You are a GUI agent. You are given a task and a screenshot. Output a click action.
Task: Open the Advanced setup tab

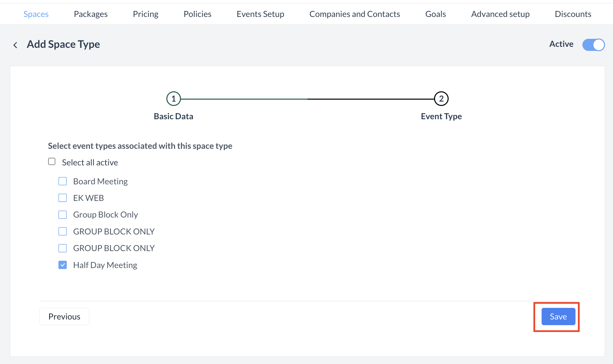500,14
